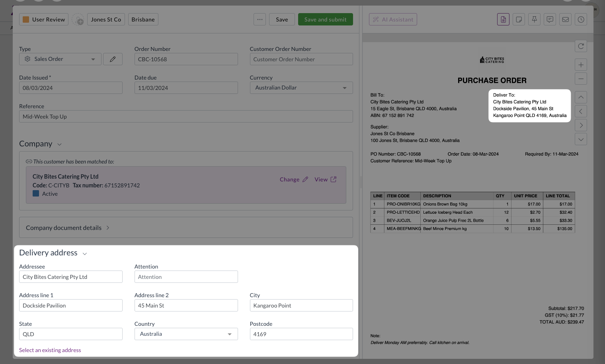This screenshot has width=605, height=364.
Task: Open the notes sticky icon
Action: (519, 19)
